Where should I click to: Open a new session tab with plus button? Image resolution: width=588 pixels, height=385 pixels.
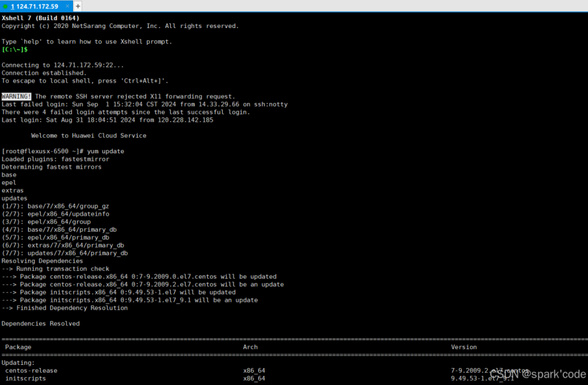[x=78, y=6]
